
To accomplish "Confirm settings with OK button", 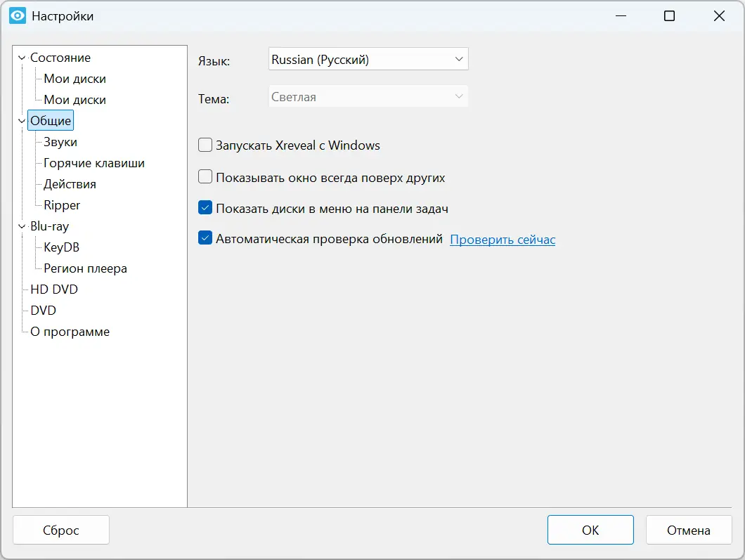I will pos(590,530).
